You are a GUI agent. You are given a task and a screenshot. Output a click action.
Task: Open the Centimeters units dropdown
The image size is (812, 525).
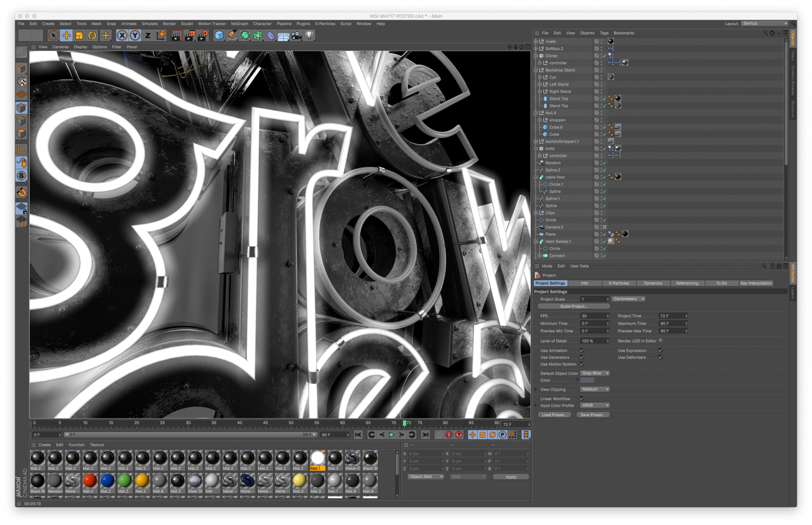628,299
